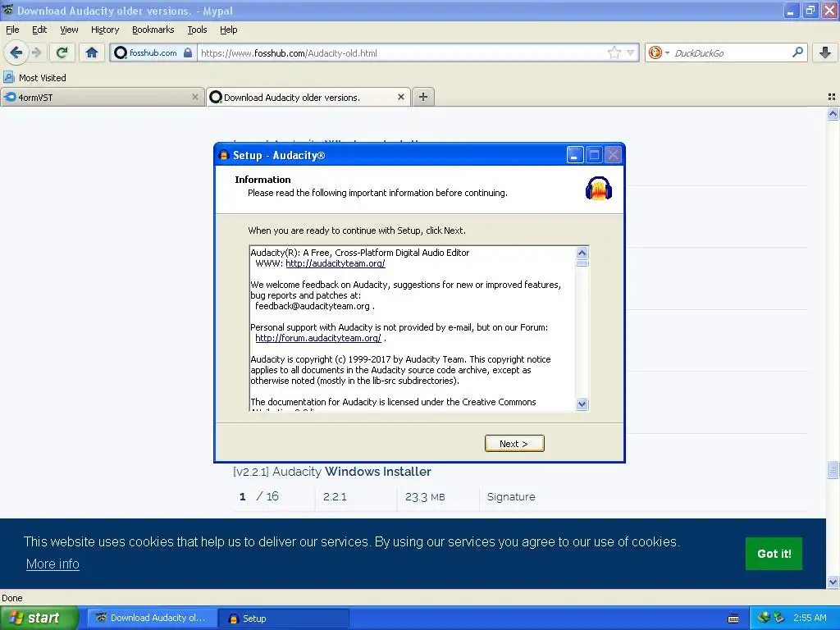Viewport: 840px width, 630px height.
Task: Open the History menu
Action: click(x=104, y=30)
